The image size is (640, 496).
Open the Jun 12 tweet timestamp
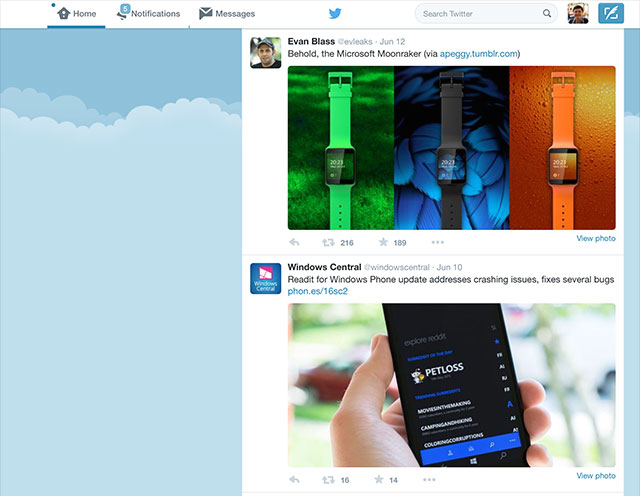point(392,42)
